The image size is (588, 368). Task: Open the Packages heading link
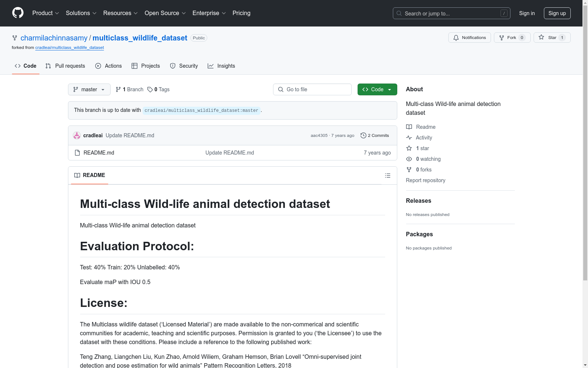click(x=419, y=234)
